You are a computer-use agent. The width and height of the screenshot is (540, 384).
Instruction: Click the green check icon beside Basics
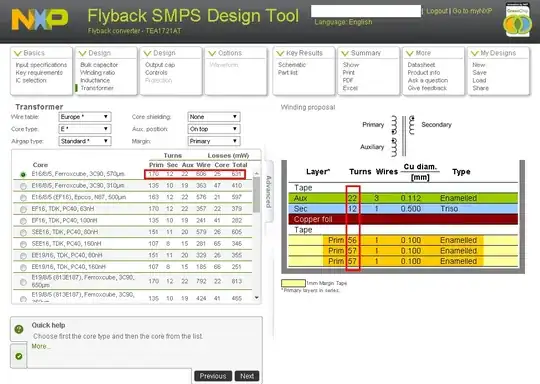pyautogui.click(x=18, y=53)
